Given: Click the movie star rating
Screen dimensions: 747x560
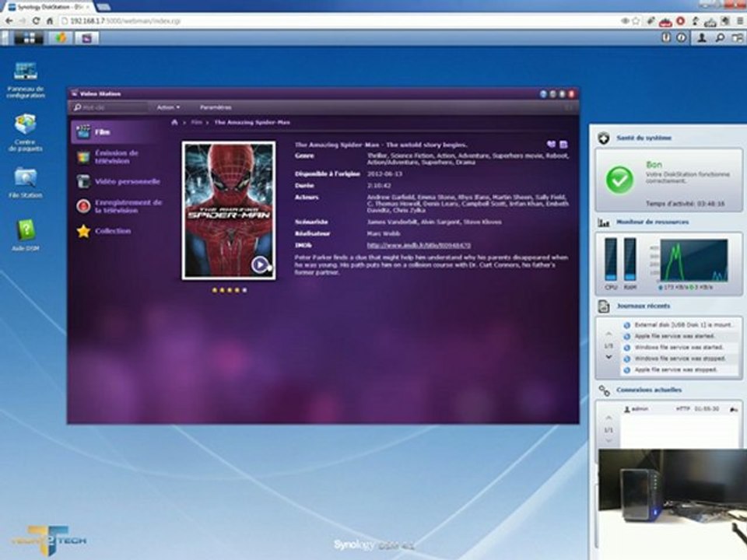Looking at the screenshot, I should (229, 289).
